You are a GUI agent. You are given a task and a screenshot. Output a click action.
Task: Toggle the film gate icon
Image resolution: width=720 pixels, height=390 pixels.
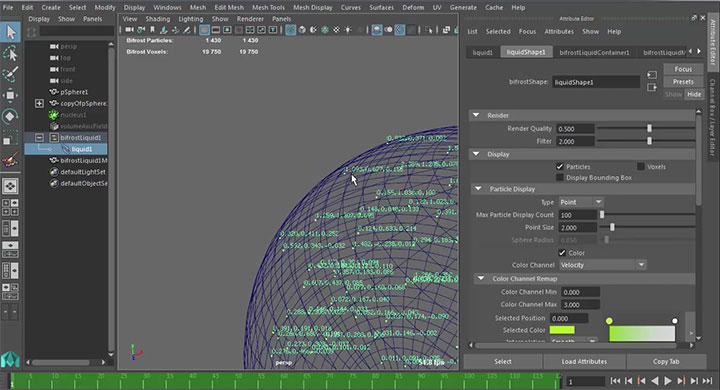click(x=216, y=30)
